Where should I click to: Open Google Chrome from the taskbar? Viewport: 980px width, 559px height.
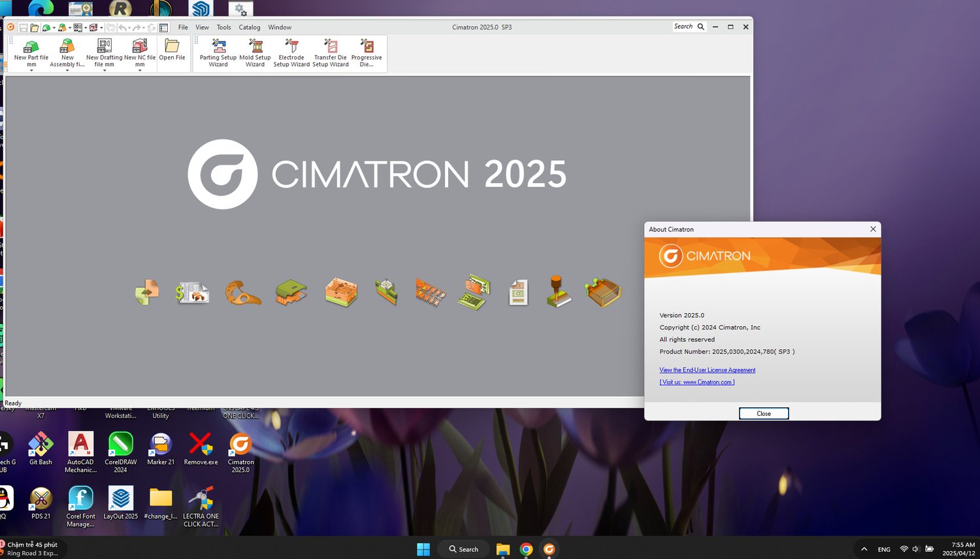pos(526,549)
